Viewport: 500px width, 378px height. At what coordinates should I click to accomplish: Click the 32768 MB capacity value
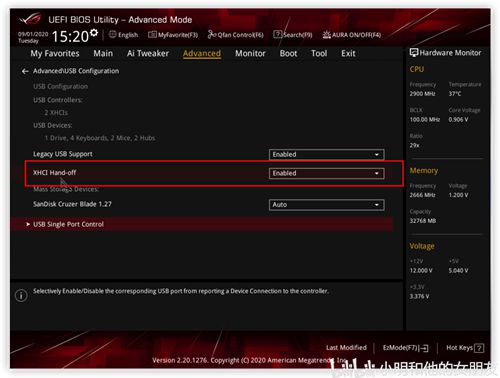423,221
